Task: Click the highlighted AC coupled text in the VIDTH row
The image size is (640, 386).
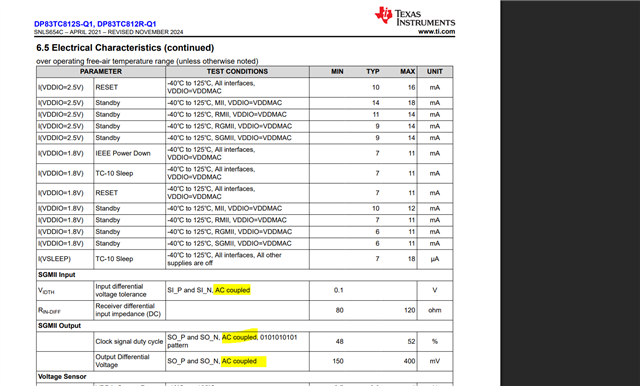Action: click(232, 290)
